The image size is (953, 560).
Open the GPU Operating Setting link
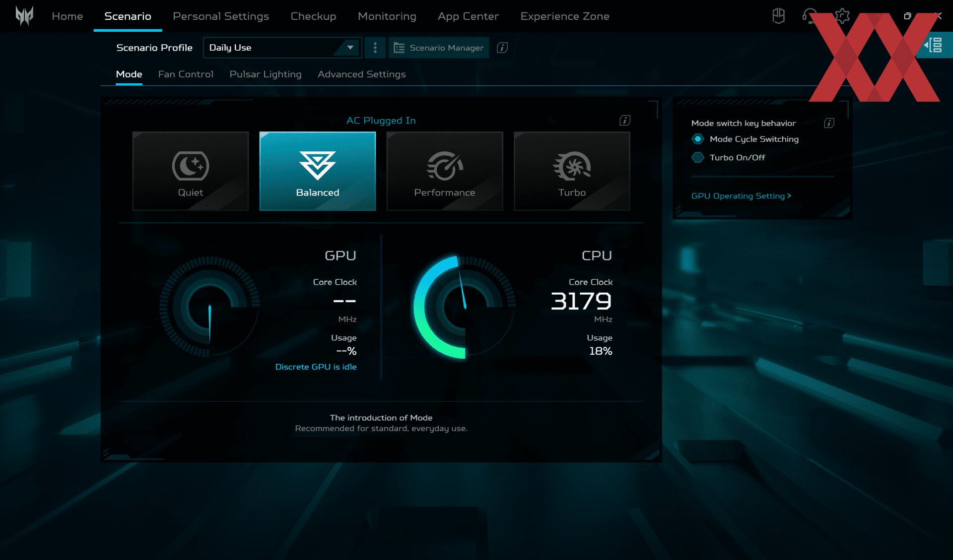741,196
